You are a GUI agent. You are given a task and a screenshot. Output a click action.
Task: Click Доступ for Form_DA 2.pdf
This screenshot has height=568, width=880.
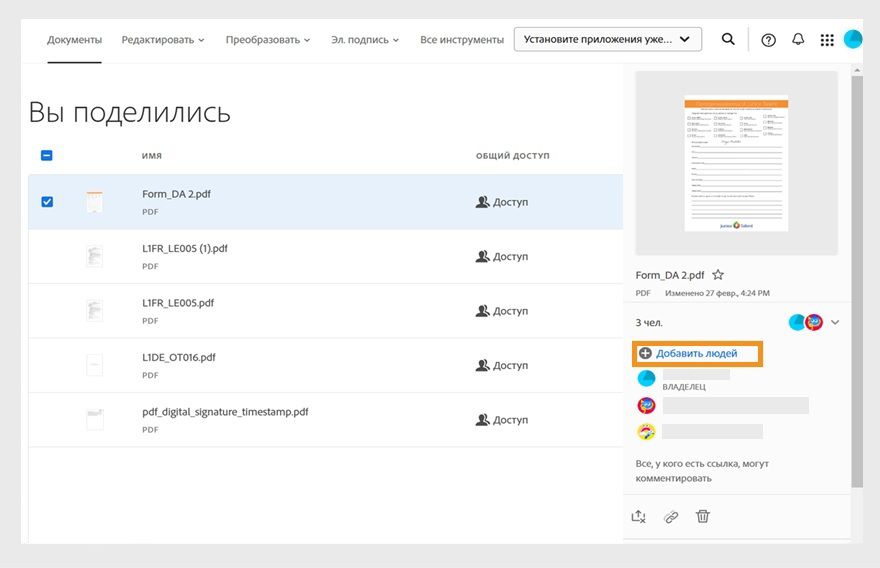pyautogui.click(x=502, y=202)
